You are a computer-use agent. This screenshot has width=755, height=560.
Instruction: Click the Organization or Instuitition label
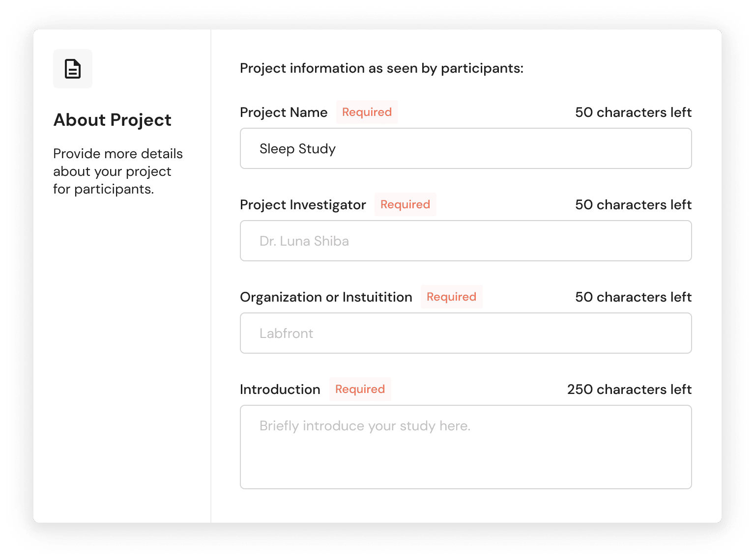326,297
